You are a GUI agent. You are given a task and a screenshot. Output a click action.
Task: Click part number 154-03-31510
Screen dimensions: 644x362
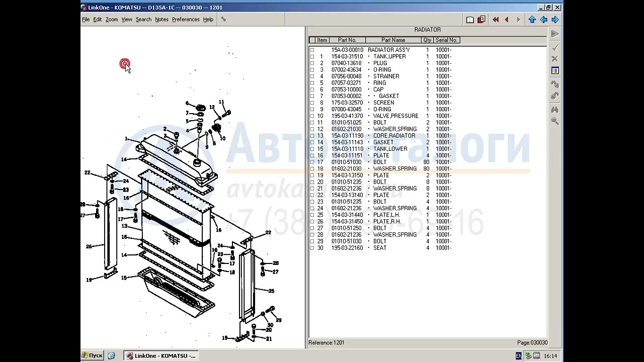coord(347,57)
